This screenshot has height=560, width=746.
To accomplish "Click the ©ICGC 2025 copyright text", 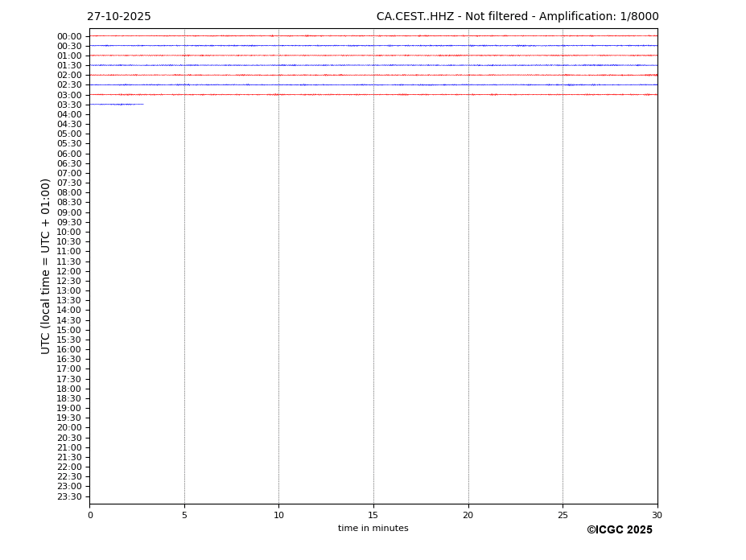I will pos(619,530).
